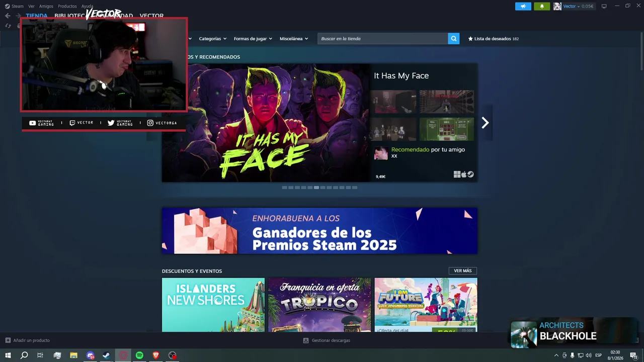The image size is (644, 362).
Task: Open the Windows notification center
Action: coord(633,355)
